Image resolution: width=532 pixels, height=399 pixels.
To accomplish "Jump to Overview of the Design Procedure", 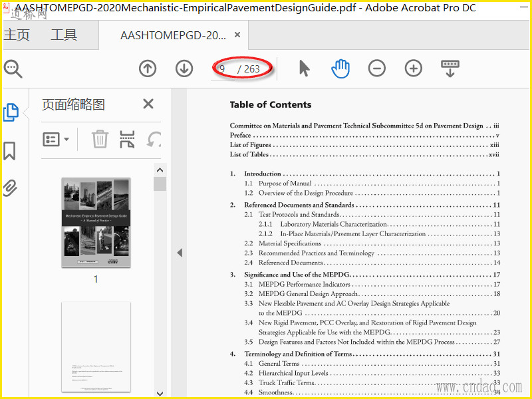I will (372, 193).
